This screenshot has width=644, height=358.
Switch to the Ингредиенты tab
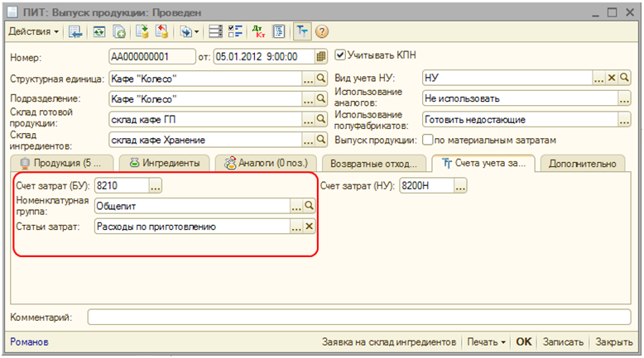(x=165, y=163)
